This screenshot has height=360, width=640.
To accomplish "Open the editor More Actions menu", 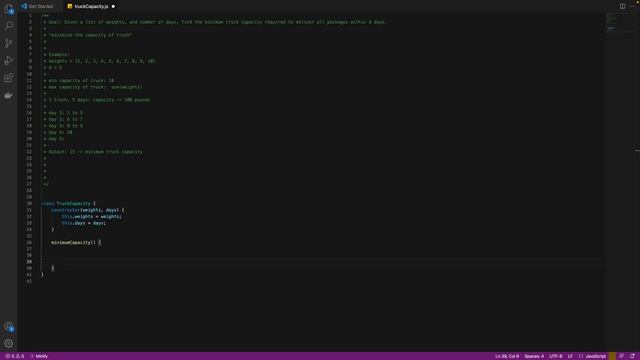I will click(632, 6).
